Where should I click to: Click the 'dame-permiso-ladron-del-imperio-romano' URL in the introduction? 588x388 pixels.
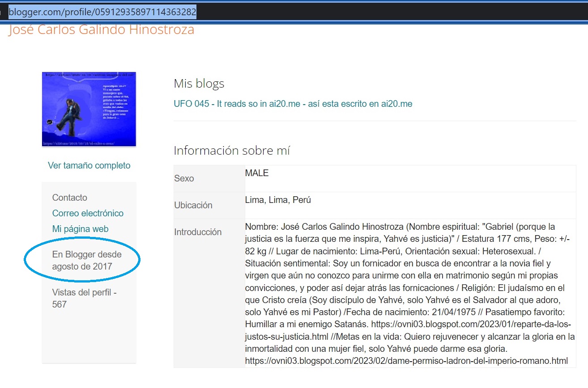pos(406,360)
